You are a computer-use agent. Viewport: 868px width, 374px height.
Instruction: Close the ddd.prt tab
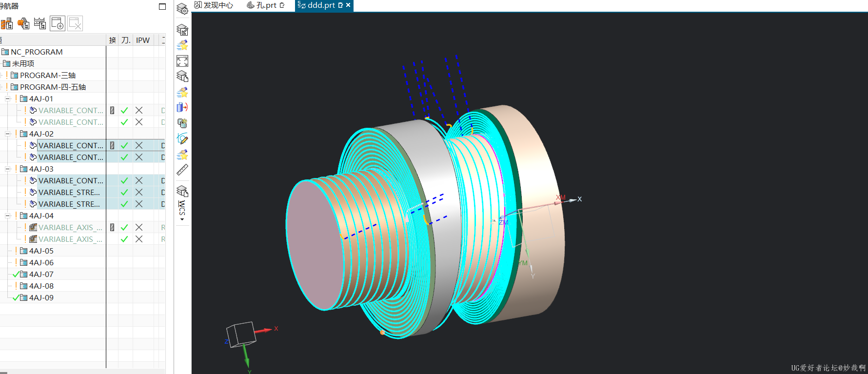pyautogui.click(x=348, y=5)
